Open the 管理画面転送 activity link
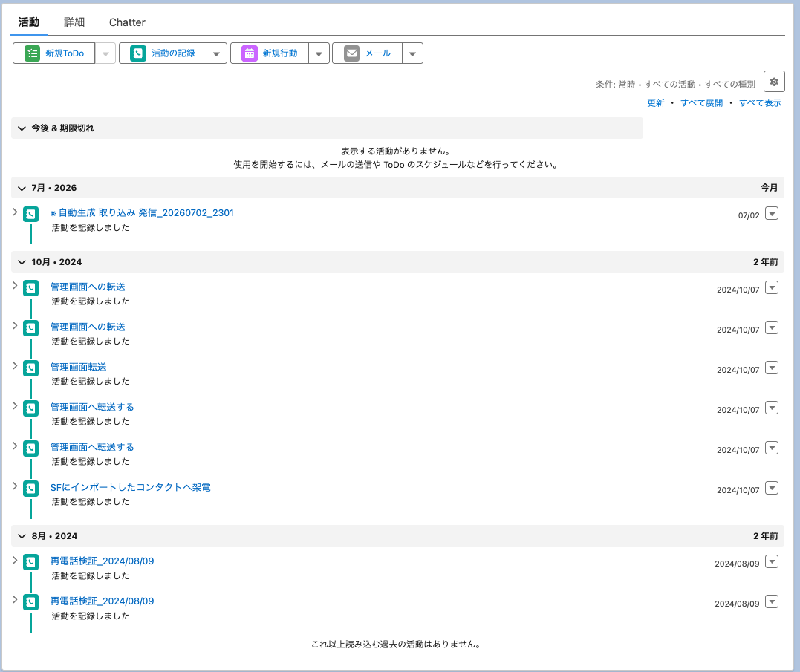The height and width of the screenshot is (672, 800). coord(79,367)
